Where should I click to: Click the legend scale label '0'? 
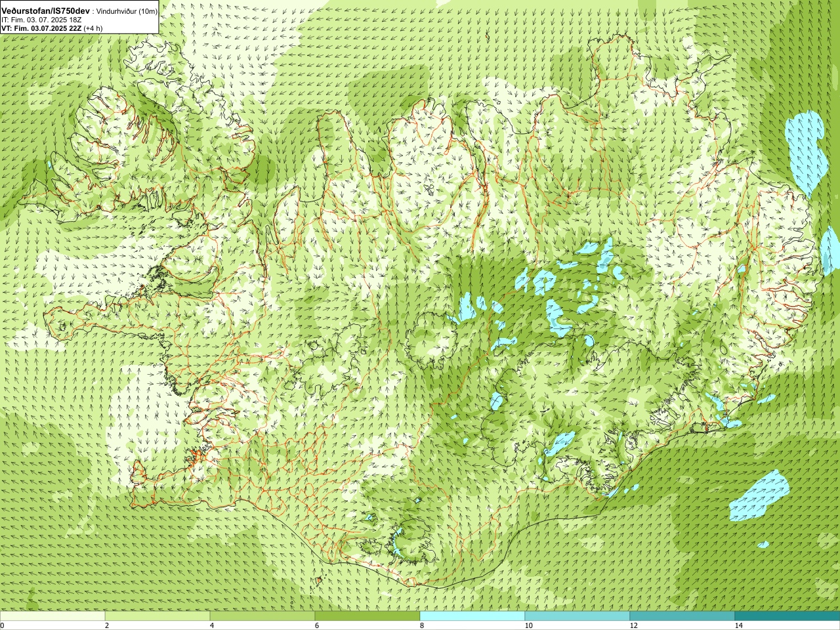point(3,625)
